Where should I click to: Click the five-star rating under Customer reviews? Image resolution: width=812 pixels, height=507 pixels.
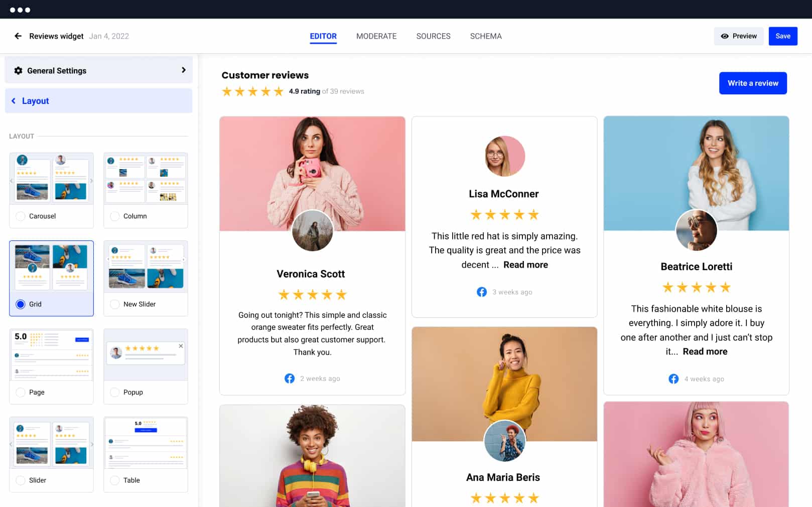click(x=252, y=91)
